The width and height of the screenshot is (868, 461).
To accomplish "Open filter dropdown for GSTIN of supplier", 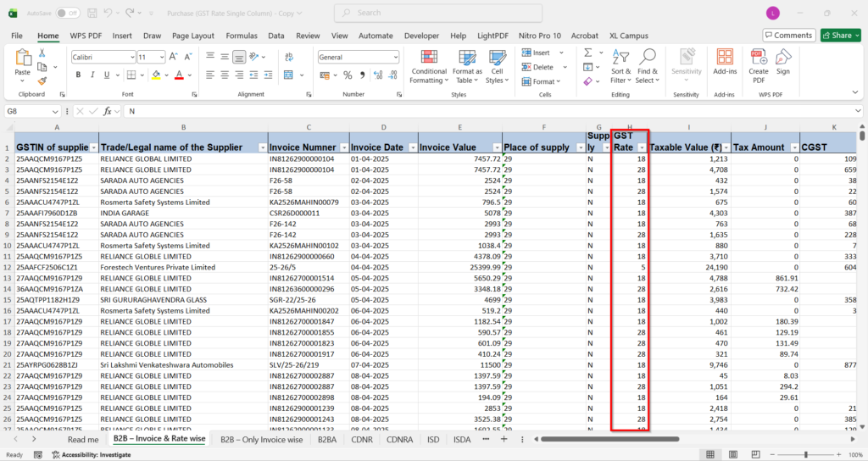I will 93,147.
